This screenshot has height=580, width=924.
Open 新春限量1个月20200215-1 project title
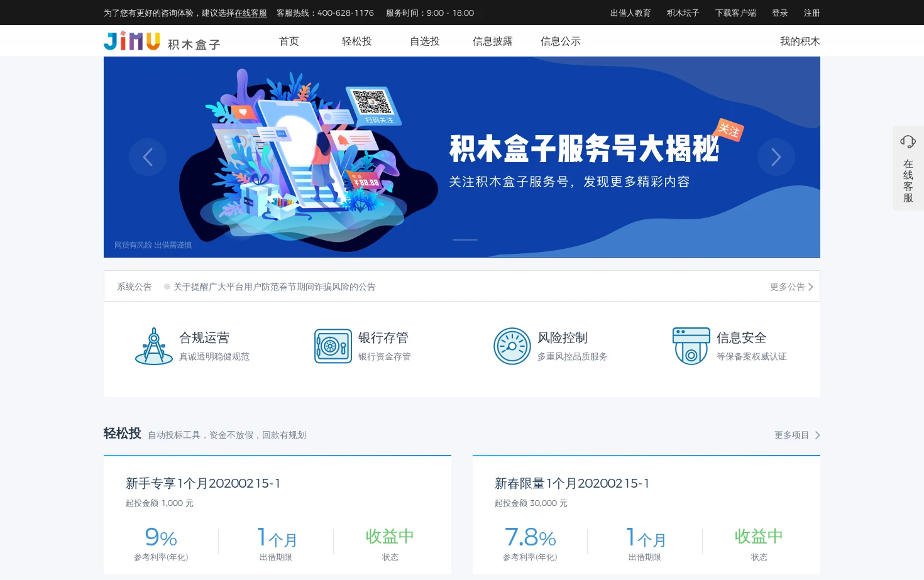(x=572, y=483)
